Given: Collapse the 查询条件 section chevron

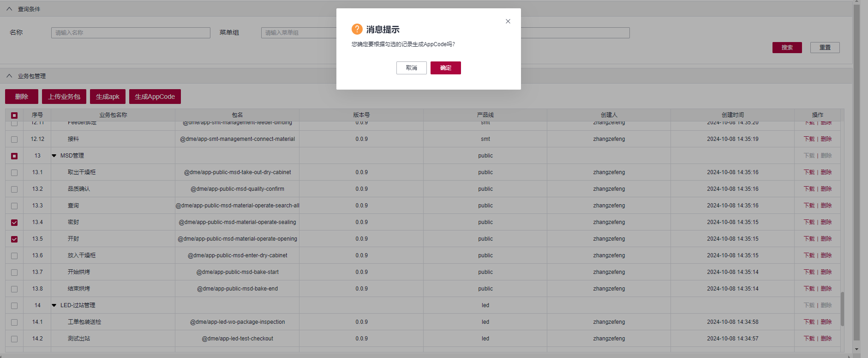Looking at the screenshot, I should point(9,9).
